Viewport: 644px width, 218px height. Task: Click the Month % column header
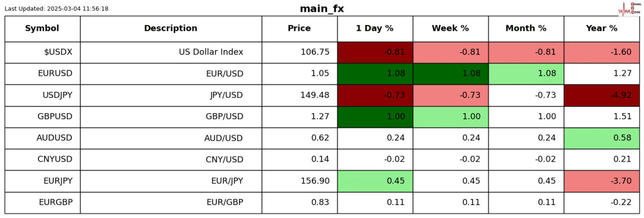click(526, 28)
